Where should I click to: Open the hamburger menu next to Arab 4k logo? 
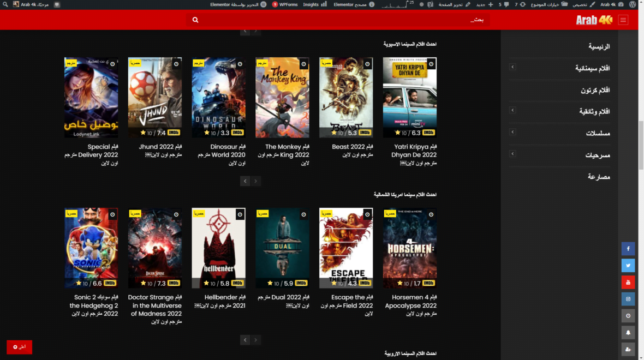622,19
